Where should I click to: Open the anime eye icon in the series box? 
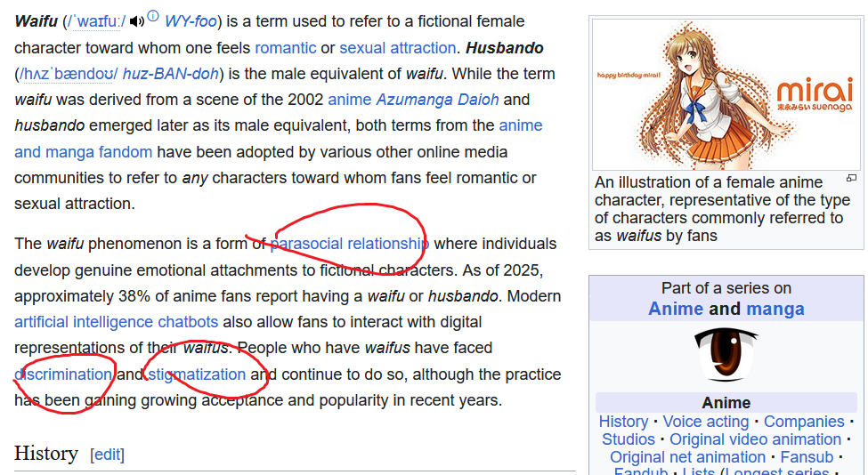(x=726, y=356)
